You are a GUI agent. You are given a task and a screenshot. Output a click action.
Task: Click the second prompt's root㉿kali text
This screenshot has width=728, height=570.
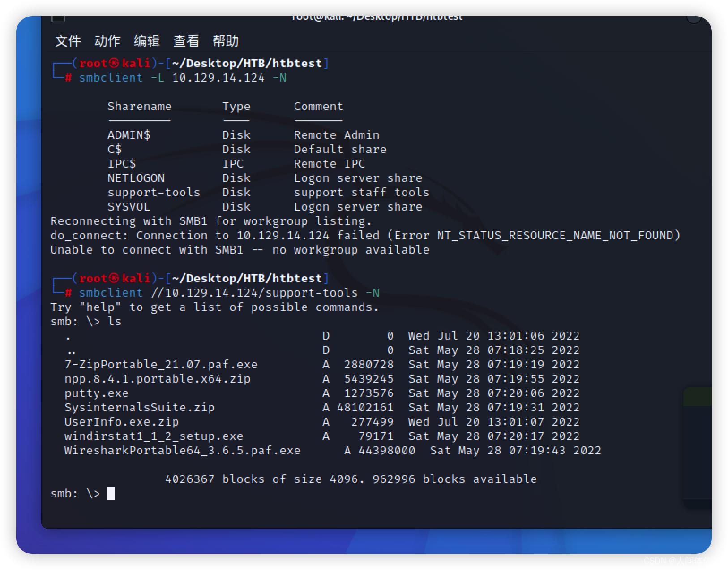(x=115, y=278)
